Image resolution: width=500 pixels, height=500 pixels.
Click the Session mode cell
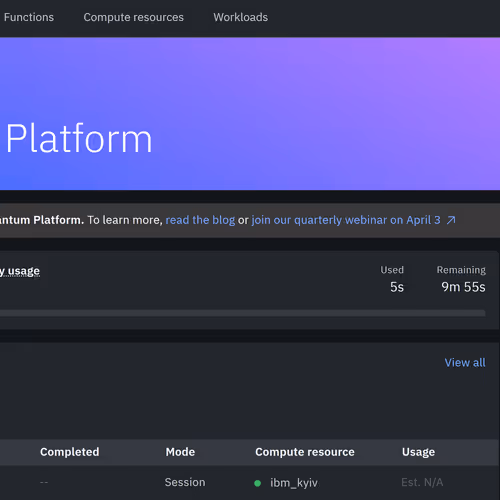coord(185,482)
